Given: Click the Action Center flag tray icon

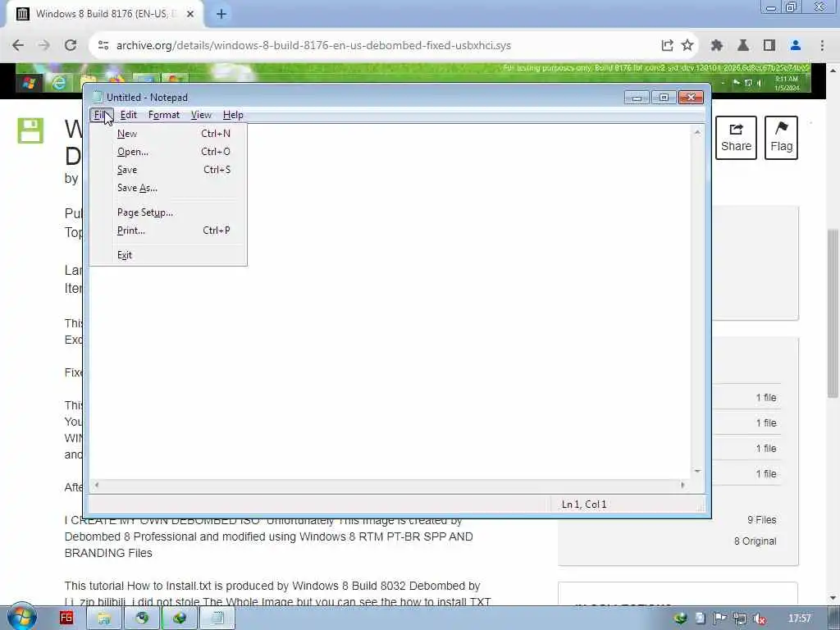Looking at the screenshot, I should coord(720,619).
